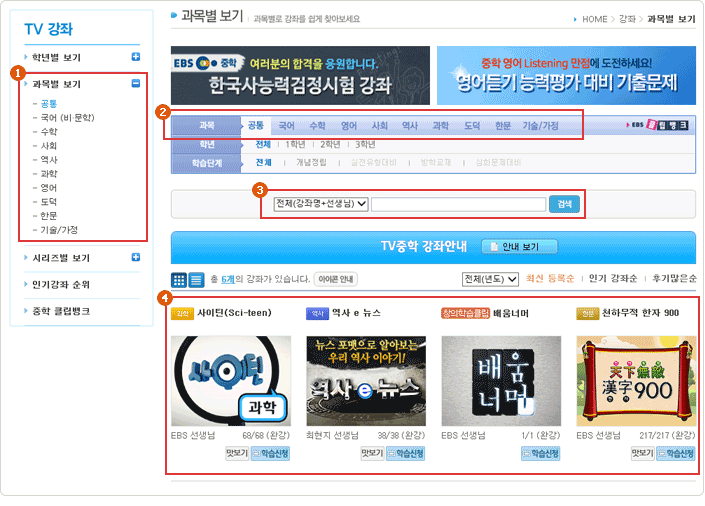Filter by 1학년 grade
Screen dimensions: 705x506
pos(295,144)
